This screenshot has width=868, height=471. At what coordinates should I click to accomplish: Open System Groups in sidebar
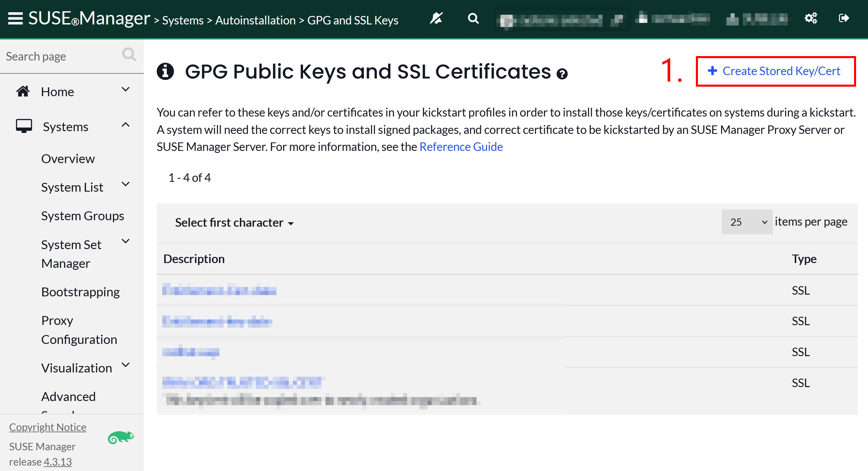coord(83,216)
